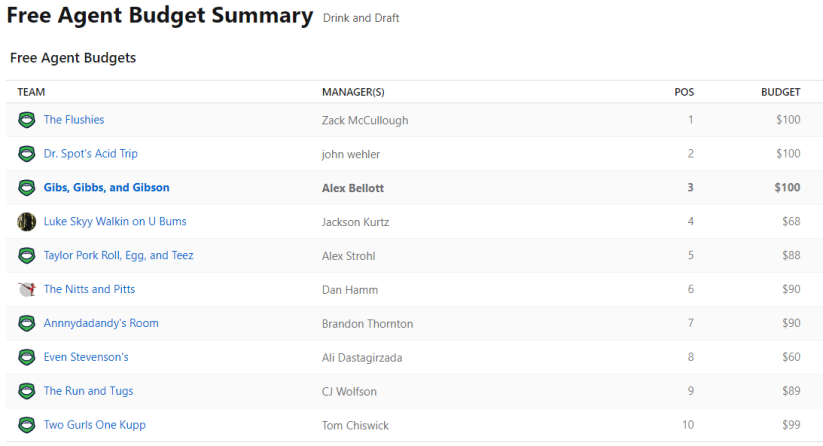This screenshot has width=823, height=446.
Task: Click The Flushies team logo icon
Action: 26,120
